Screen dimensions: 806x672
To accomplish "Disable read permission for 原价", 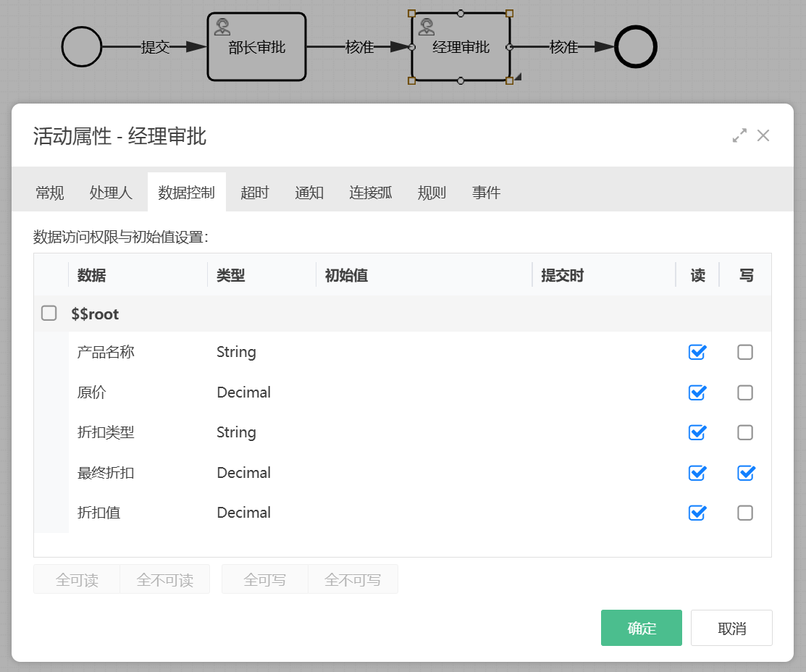I will tap(697, 392).
